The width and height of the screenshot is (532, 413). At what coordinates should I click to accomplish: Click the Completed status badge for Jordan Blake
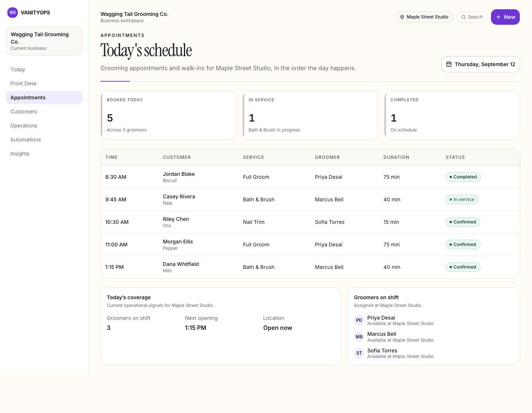[463, 177]
